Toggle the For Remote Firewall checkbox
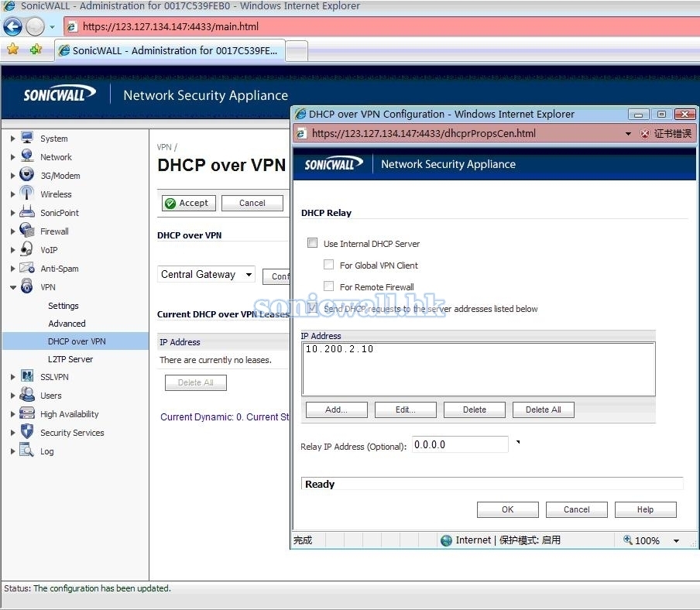Image resolution: width=700 pixels, height=610 pixels. point(328,286)
